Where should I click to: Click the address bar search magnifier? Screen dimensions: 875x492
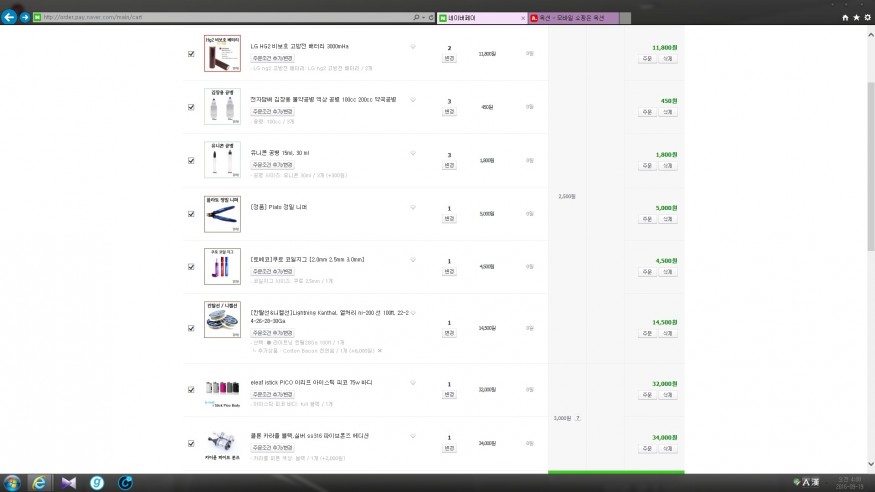[416, 17]
